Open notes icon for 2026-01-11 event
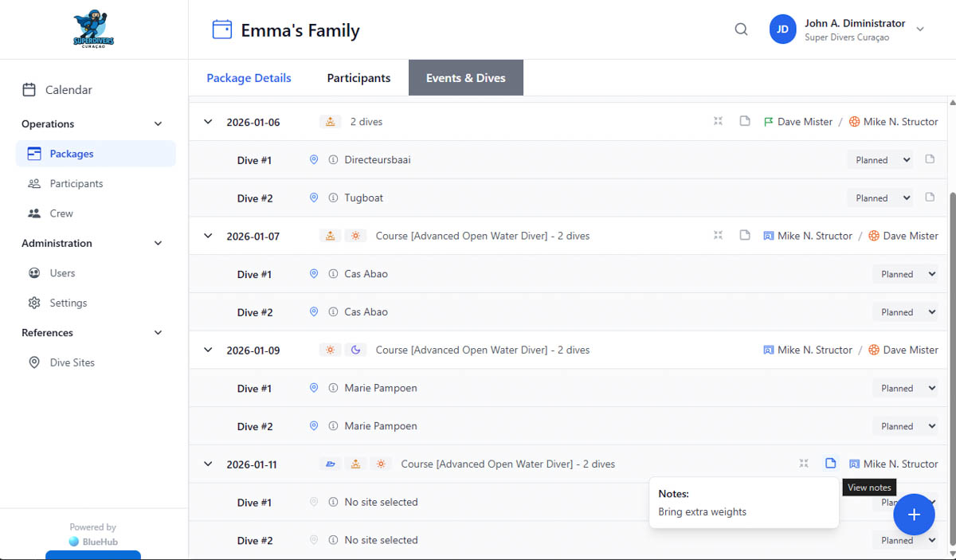The width and height of the screenshot is (956, 560). coord(830,464)
